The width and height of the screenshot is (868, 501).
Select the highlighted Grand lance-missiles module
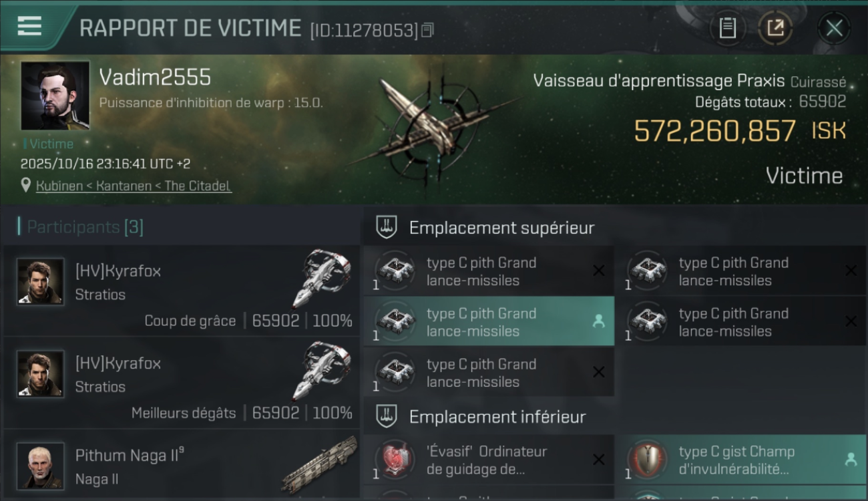pos(488,321)
